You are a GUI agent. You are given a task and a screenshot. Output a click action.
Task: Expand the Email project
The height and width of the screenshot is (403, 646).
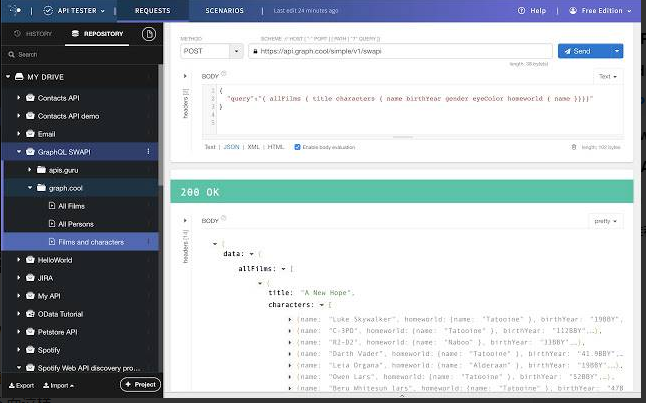(x=19, y=134)
